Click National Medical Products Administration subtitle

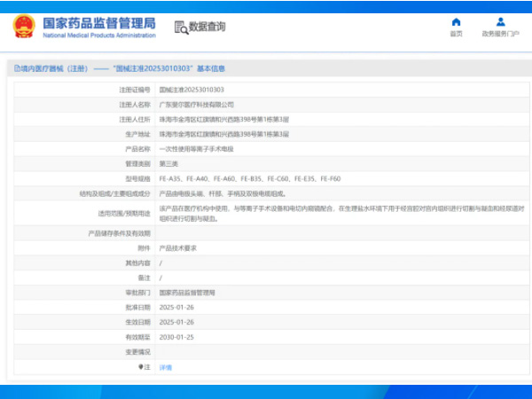(99, 35)
